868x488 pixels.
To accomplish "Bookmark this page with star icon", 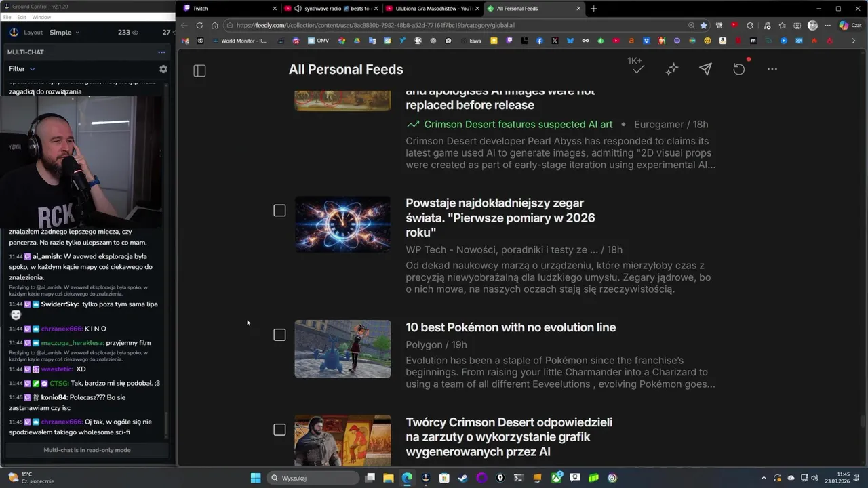I will pyautogui.click(x=703, y=25).
